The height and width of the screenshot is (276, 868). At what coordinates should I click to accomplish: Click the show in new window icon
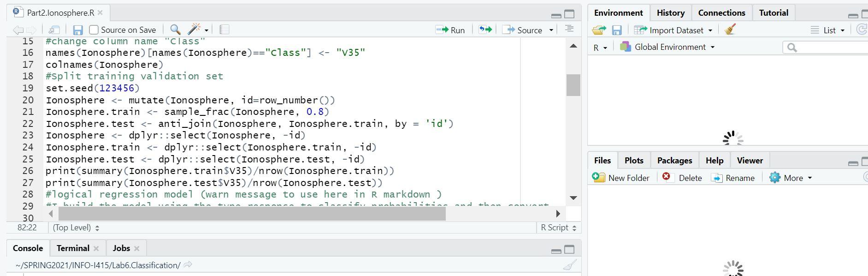[x=54, y=30]
